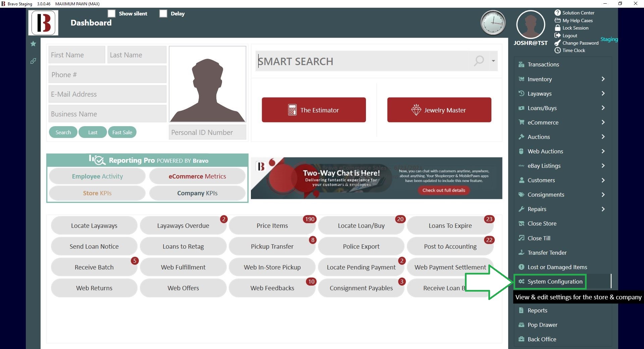This screenshot has height=349, width=644.
Task: Expand the eBay Listings submenu chevron
Action: pyautogui.click(x=603, y=165)
